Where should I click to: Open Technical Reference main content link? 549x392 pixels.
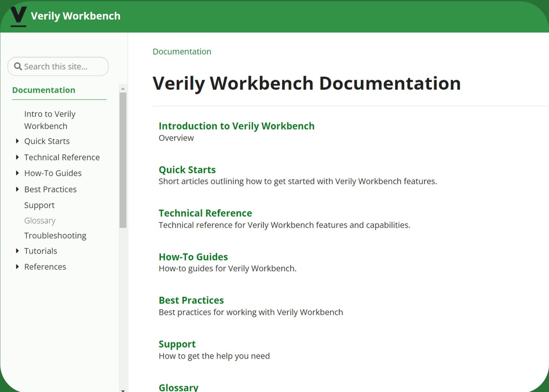(205, 213)
